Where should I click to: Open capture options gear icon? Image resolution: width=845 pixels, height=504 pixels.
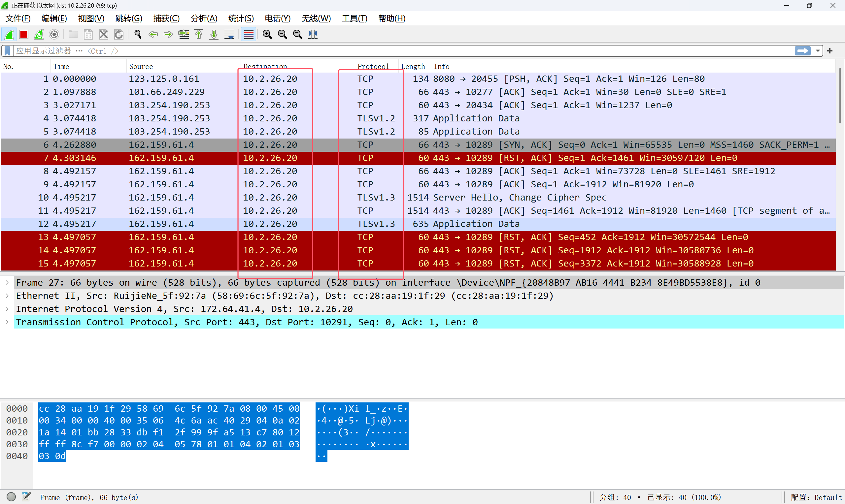pos(54,34)
